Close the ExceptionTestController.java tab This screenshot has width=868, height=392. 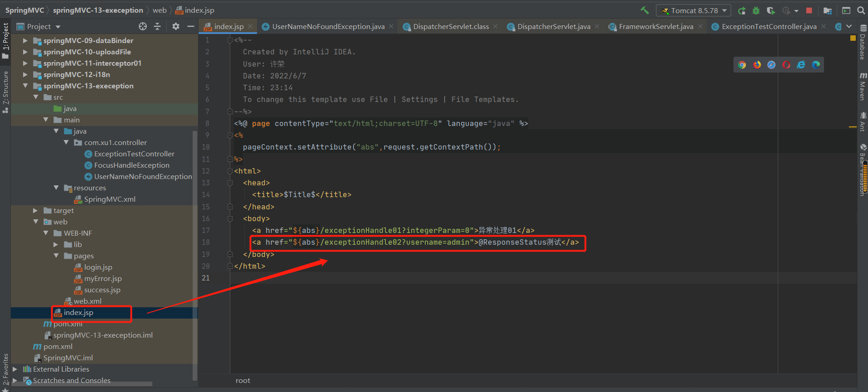(824, 26)
